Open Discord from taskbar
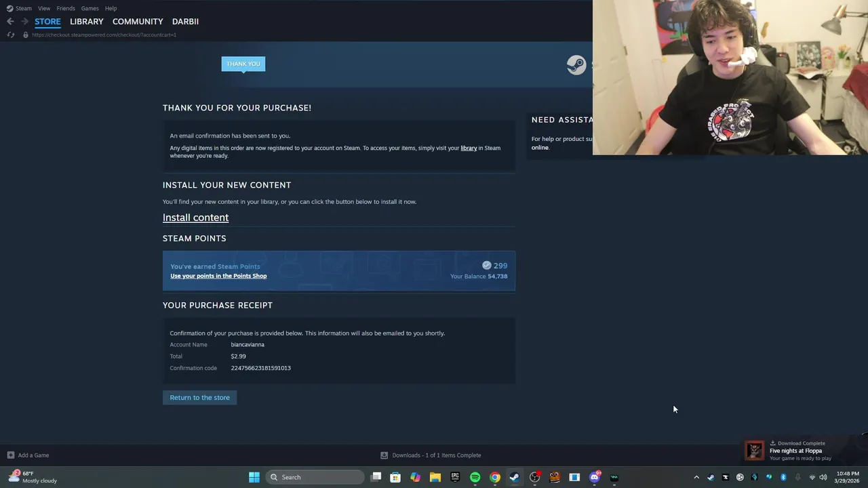Viewport: 868px width, 488px height. point(595,477)
